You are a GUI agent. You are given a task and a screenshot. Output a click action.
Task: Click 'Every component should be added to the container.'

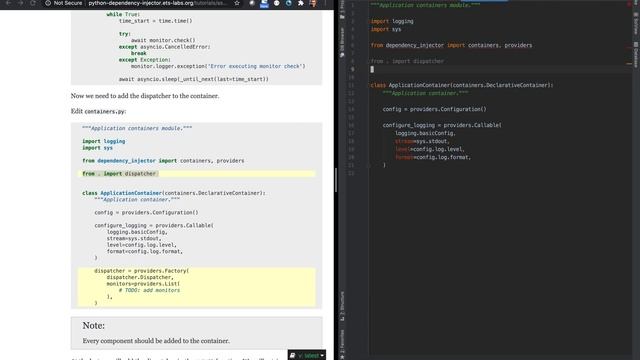[x=156, y=341]
